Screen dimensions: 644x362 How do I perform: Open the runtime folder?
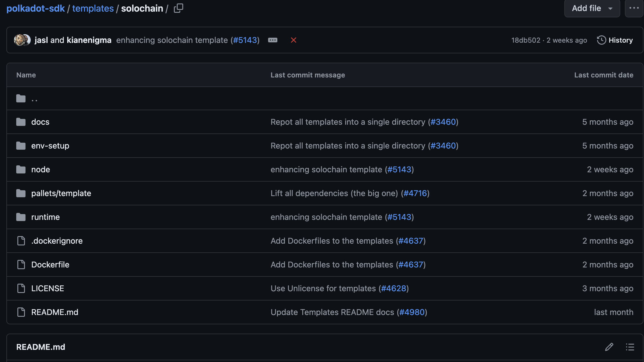coord(46,217)
